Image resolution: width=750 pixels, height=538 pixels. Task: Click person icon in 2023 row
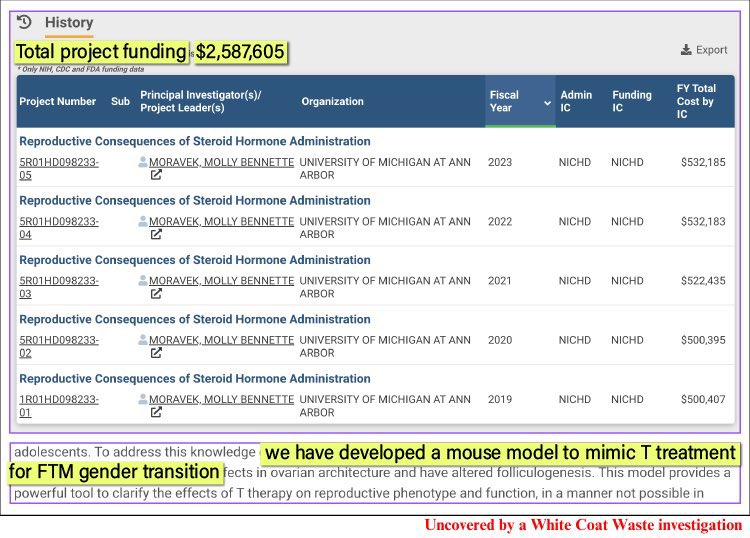coord(143,162)
